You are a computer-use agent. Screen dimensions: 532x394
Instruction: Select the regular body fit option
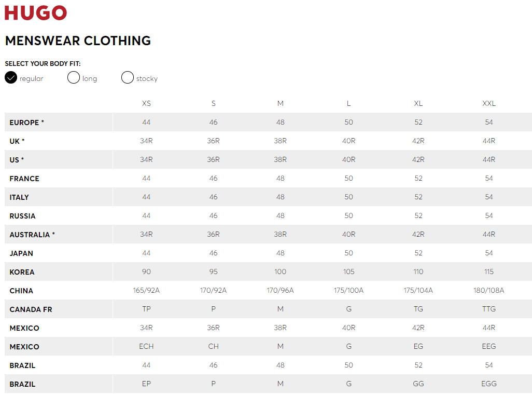click(x=11, y=77)
